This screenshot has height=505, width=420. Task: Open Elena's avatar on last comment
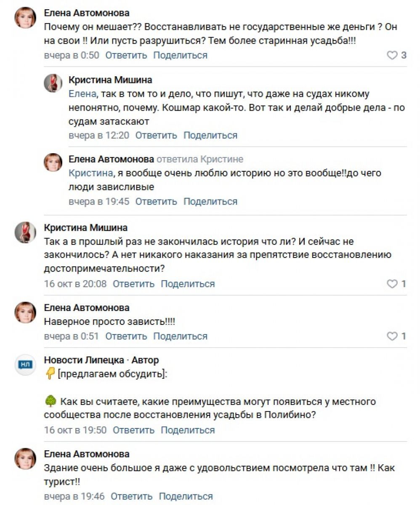click(x=25, y=459)
